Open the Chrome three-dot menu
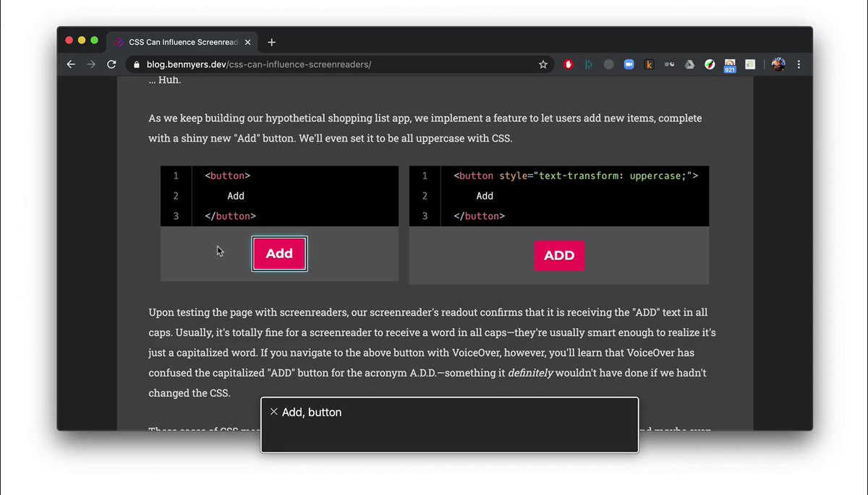The height and width of the screenshot is (495, 868). (799, 64)
